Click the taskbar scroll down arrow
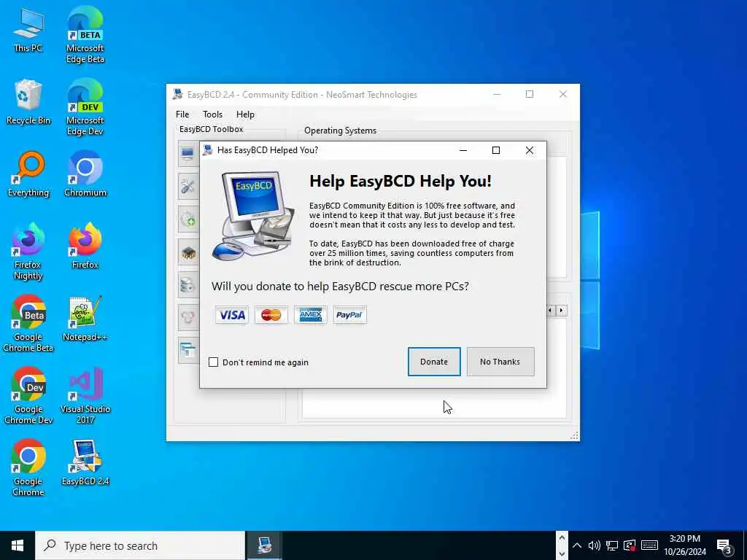The image size is (747, 560). pyautogui.click(x=562, y=553)
